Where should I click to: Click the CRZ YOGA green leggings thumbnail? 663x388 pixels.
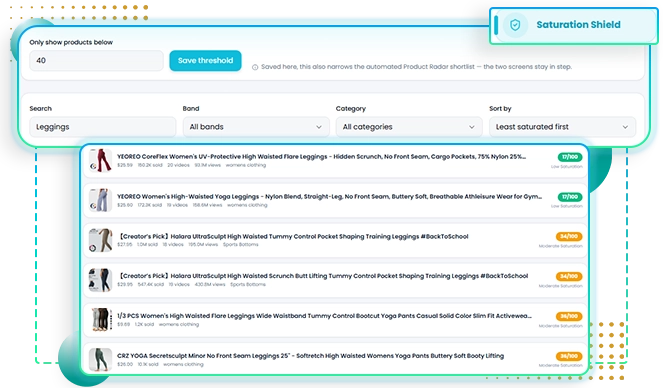tap(101, 360)
